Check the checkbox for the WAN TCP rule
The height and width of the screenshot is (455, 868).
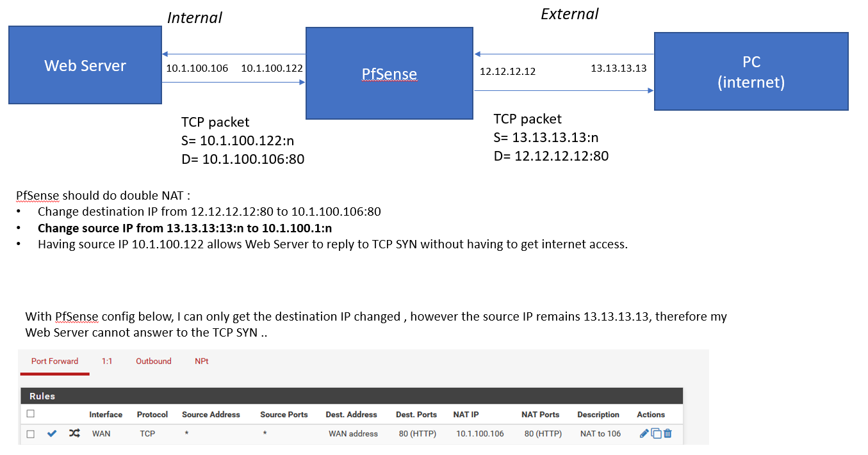(x=30, y=434)
